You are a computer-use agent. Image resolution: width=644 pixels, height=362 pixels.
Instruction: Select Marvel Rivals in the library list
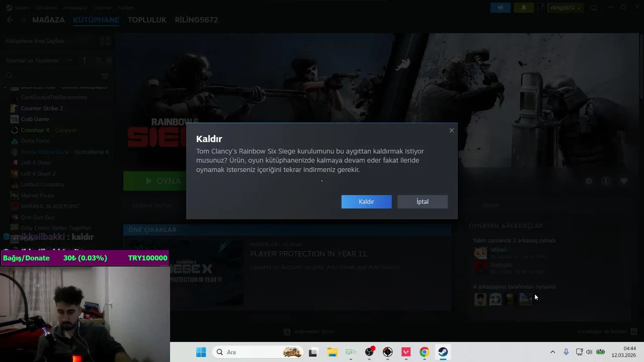point(38,196)
